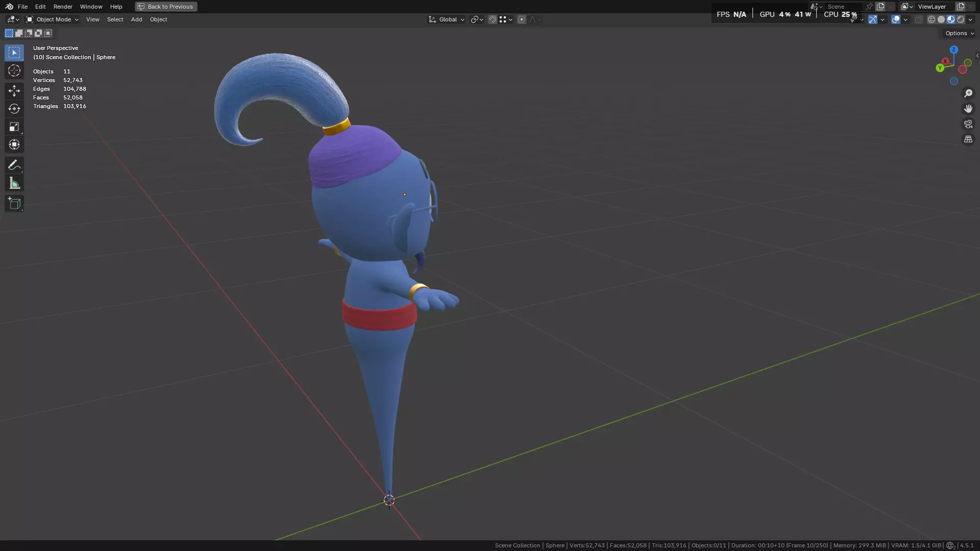Select the Select Box tool
This screenshot has width=980, height=551.
(14, 53)
